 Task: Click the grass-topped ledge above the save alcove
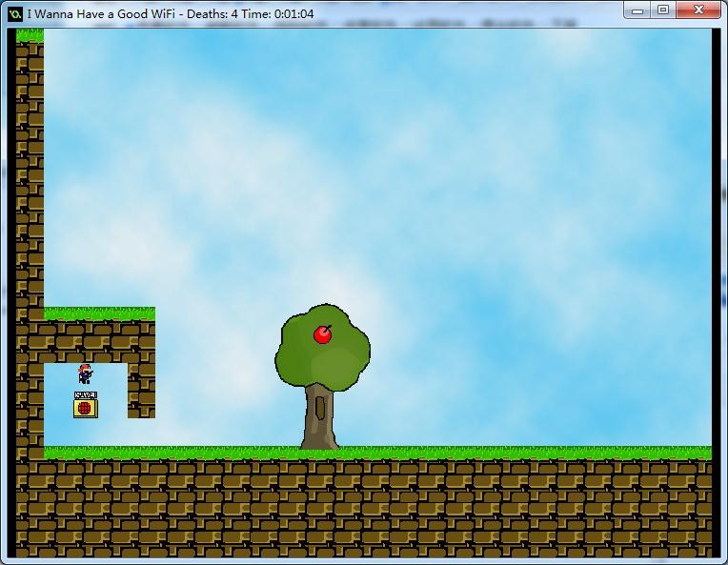tap(99, 313)
